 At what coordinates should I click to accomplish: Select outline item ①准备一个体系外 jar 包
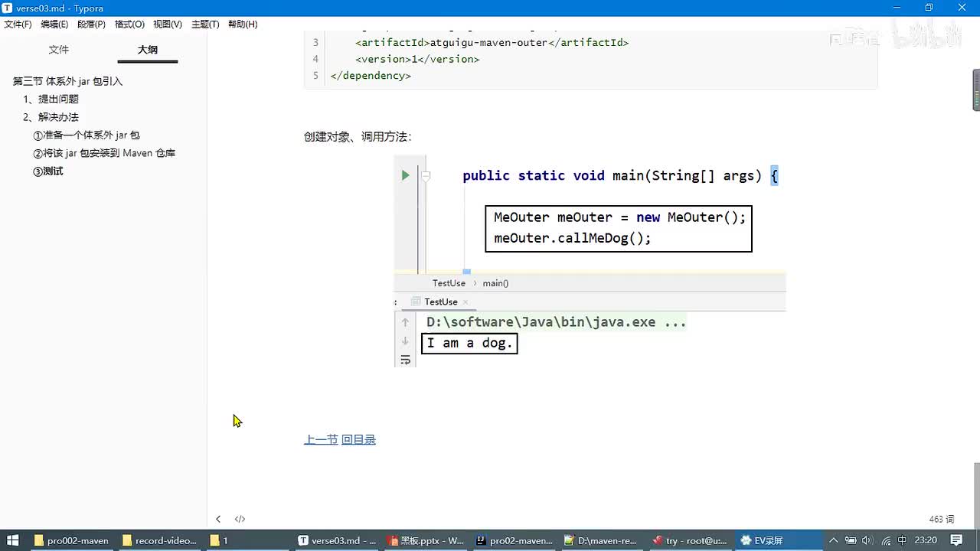(x=86, y=135)
